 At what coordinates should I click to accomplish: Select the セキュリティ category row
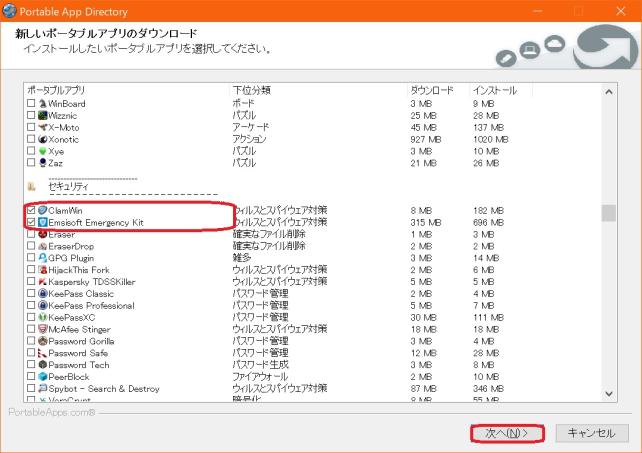click(x=68, y=187)
